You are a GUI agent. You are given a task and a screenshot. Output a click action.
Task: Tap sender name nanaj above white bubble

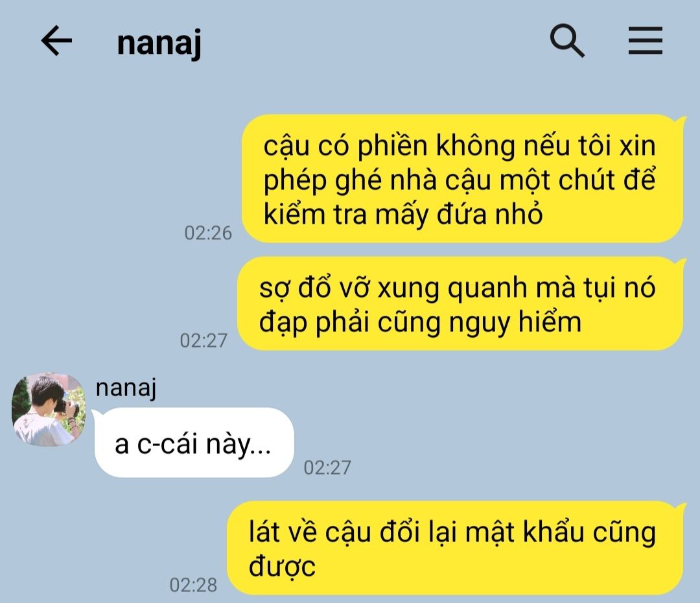point(126,388)
